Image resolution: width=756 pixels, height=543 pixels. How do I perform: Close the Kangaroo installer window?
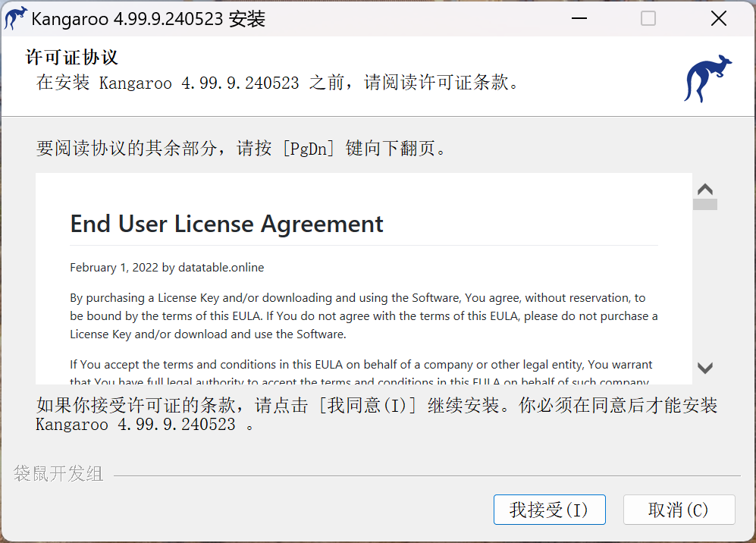pos(718,18)
